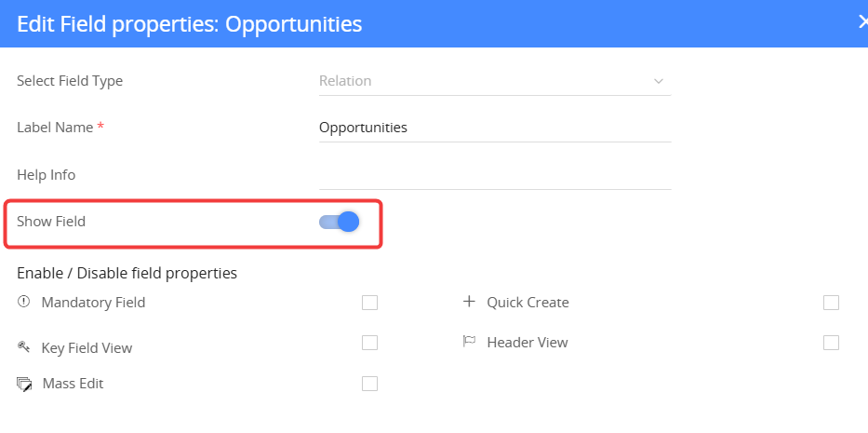Screen dimensions: 868x433
Task: Check the Mass Edit checkbox
Action: (x=369, y=383)
